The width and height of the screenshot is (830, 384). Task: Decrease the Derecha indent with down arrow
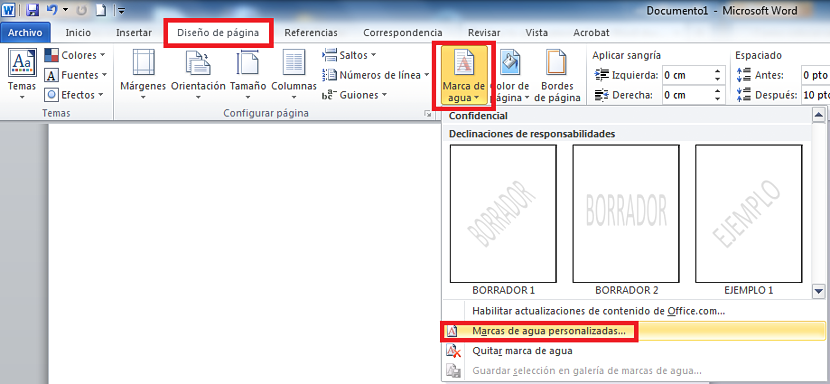pyautogui.click(x=718, y=100)
